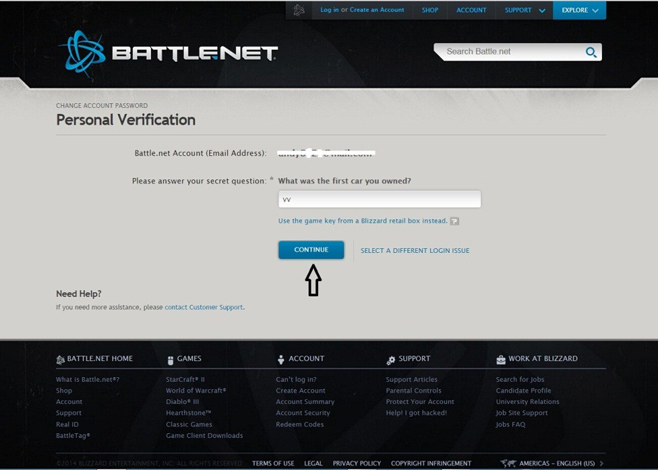This screenshot has width=658, height=470.
Task: Open the Can't log in? footer link
Action: pyautogui.click(x=296, y=379)
